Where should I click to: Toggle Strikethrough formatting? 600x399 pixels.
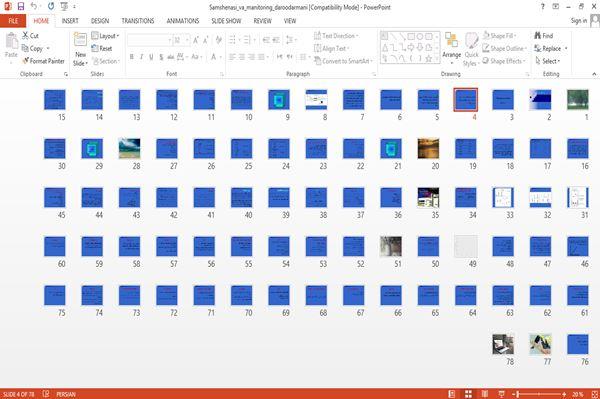171,57
